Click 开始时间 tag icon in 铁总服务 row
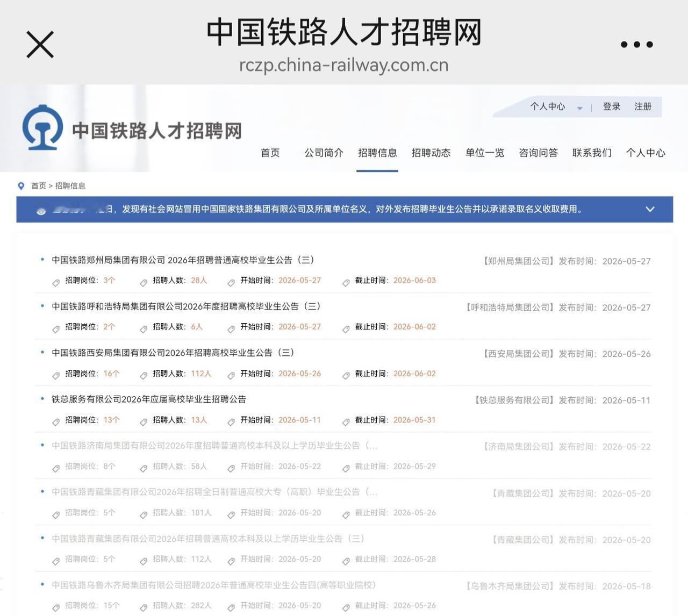The image size is (688, 616). (x=231, y=422)
